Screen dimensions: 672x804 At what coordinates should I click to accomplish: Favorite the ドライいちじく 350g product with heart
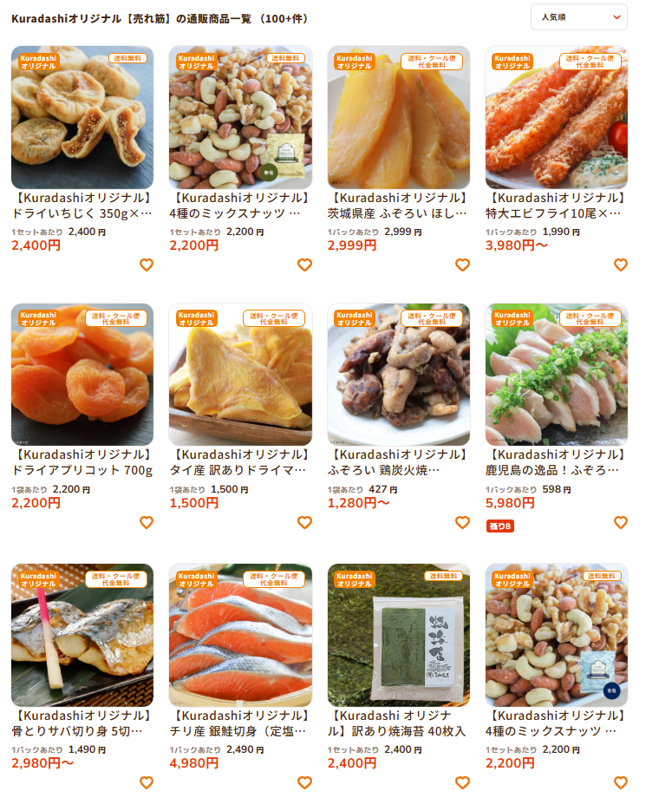click(147, 265)
